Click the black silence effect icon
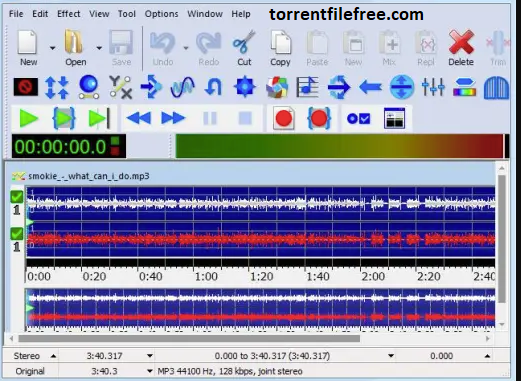This screenshot has height=381, width=521. (x=26, y=87)
